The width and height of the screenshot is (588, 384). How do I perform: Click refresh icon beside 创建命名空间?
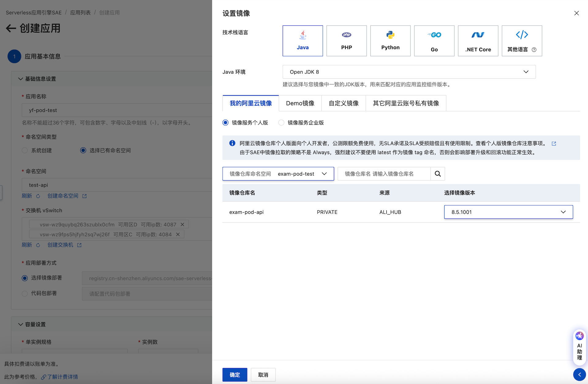click(x=38, y=196)
